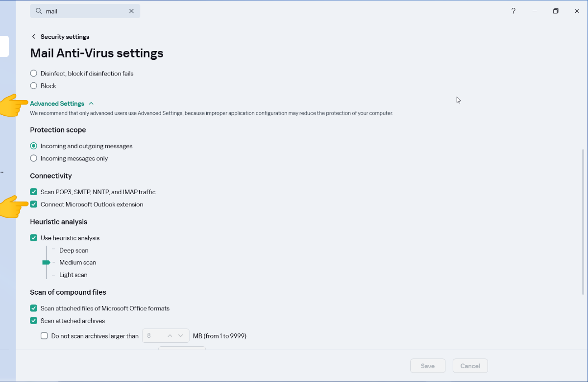Increase archive size with up arrow
588x382 pixels.
pyautogui.click(x=170, y=336)
